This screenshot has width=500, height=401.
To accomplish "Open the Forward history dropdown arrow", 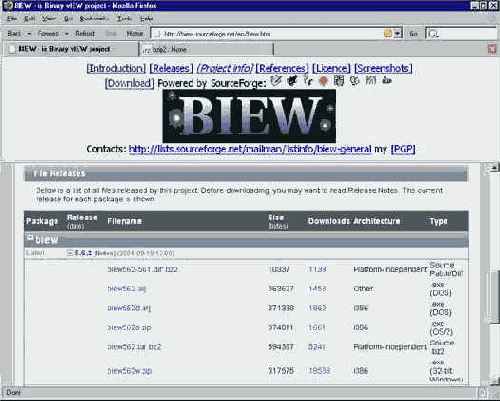I will [x=67, y=34].
